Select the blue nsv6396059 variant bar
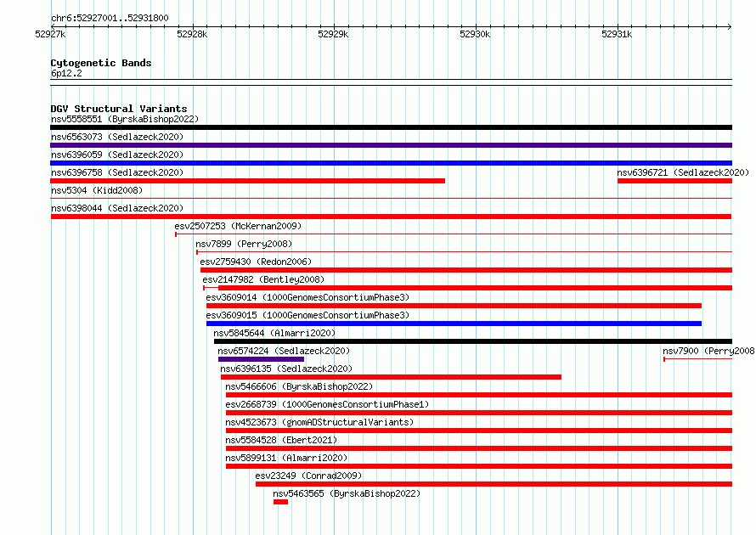This screenshot has height=535, width=756. pyautogui.click(x=391, y=163)
